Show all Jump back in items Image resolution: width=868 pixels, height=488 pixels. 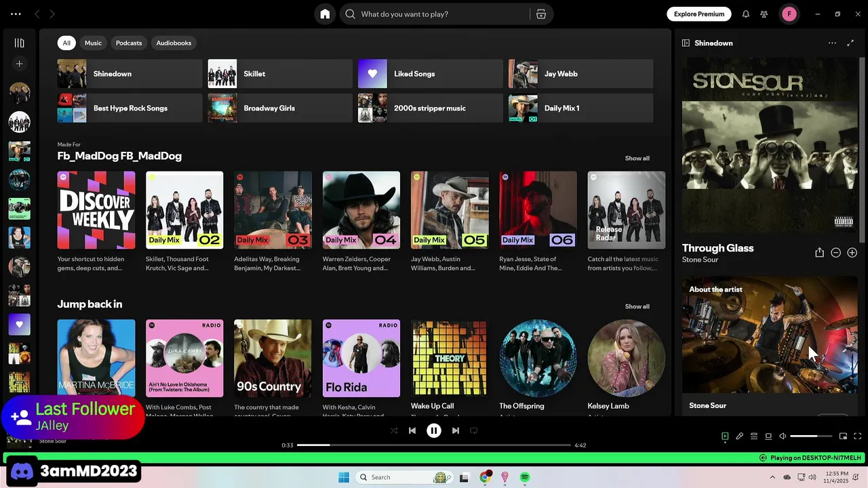(637, 306)
